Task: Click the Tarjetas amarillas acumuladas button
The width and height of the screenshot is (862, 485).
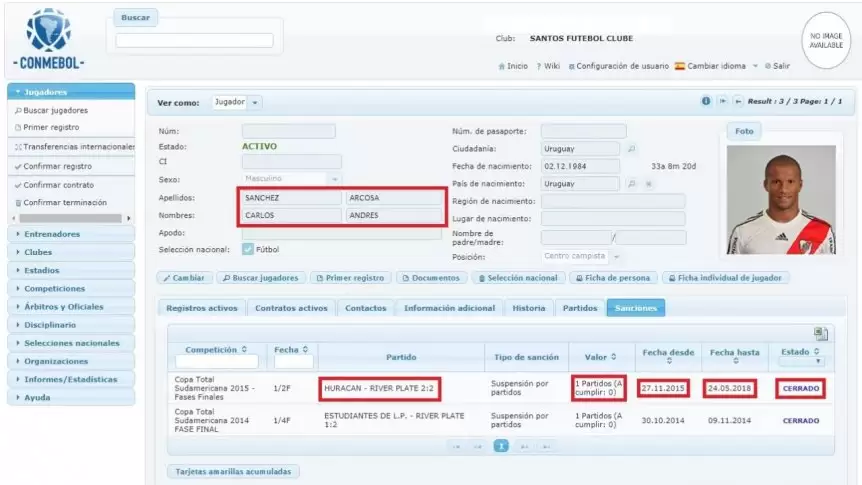Action: pyautogui.click(x=233, y=471)
